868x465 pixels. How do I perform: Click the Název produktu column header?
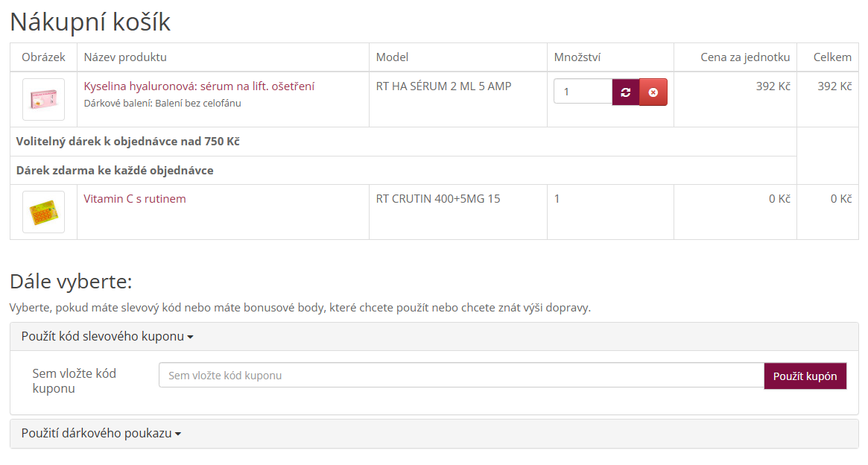(125, 57)
